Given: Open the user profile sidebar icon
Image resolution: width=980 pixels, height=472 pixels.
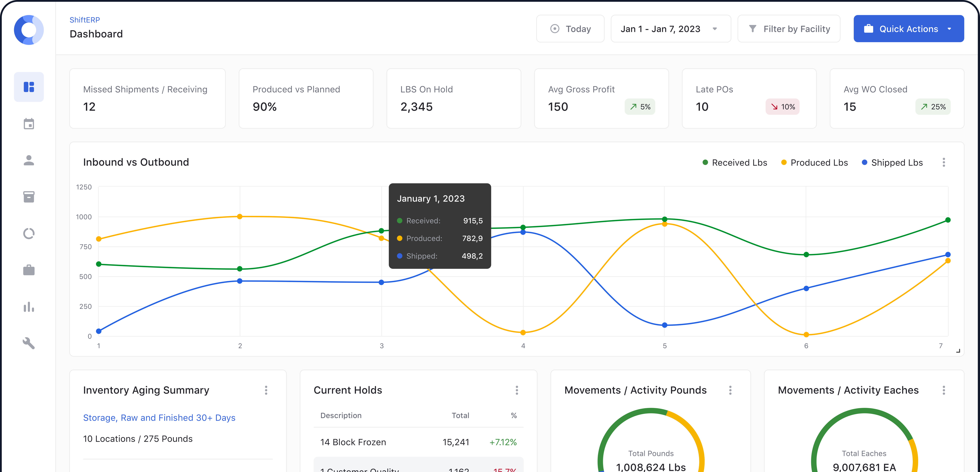Looking at the screenshot, I should [29, 160].
